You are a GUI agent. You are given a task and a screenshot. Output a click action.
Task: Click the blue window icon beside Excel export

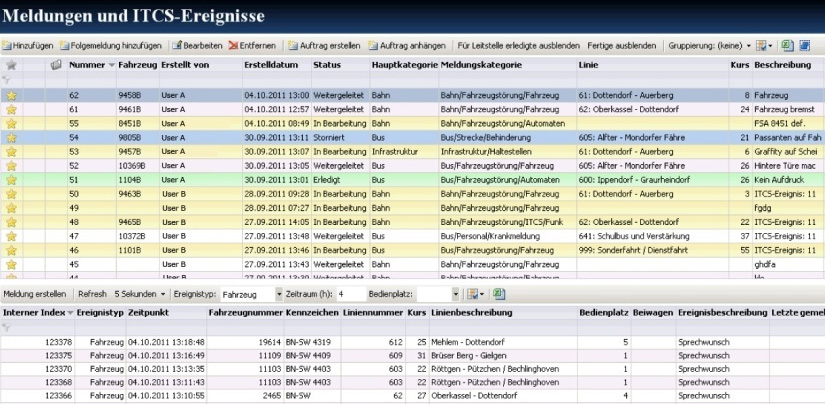[x=804, y=46]
